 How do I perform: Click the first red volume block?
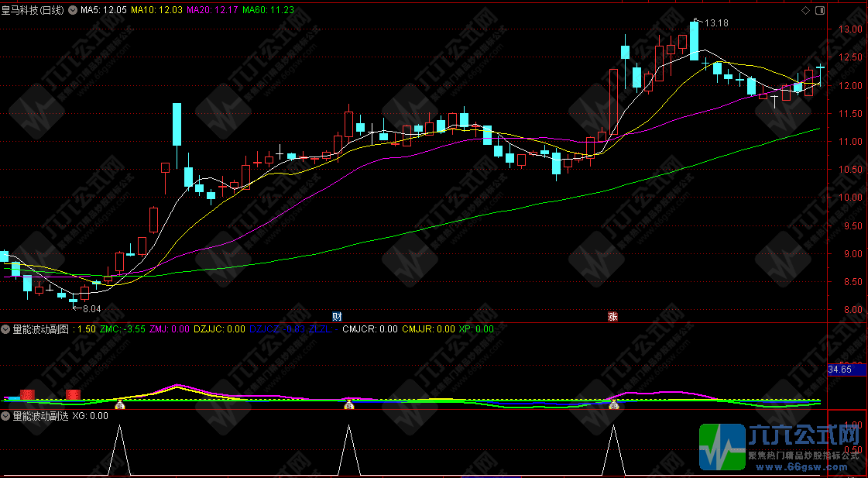[27, 394]
